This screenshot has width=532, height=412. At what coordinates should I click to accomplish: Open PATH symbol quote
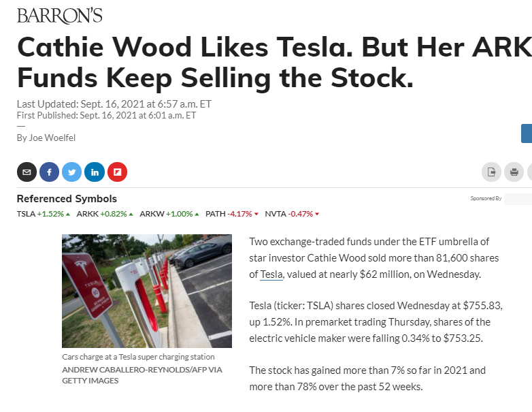click(215, 214)
